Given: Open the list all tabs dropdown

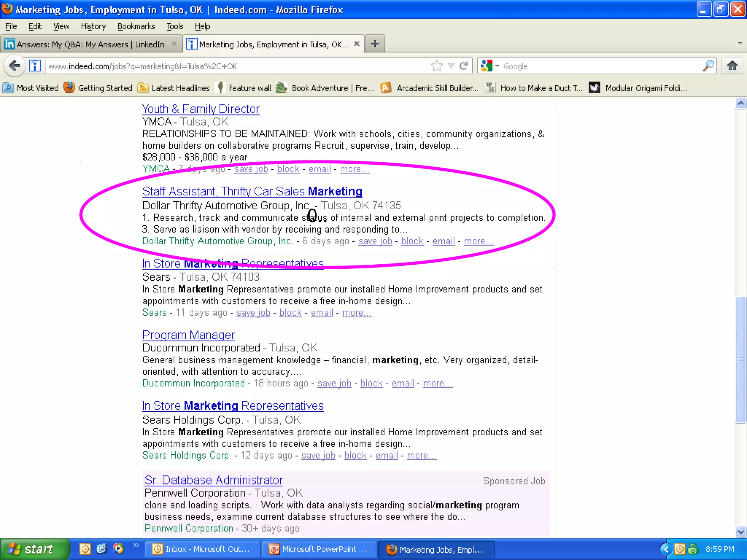Looking at the screenshot, I should pyautogui.click(x=740, y=43).
